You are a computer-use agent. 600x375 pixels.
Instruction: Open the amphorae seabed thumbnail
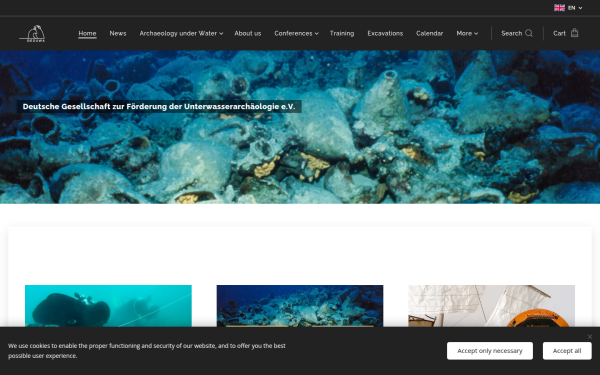(x=300, y=306)
